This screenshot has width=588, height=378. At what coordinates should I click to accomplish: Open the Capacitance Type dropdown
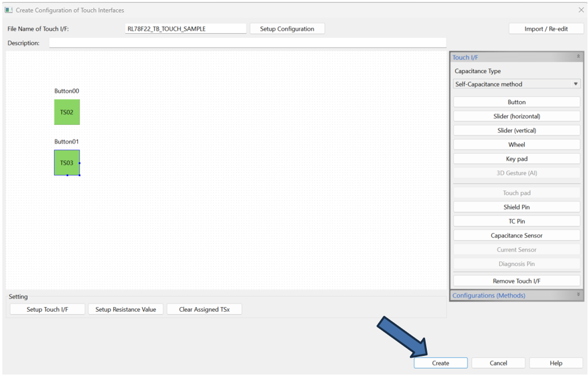(x=516, y=84)
